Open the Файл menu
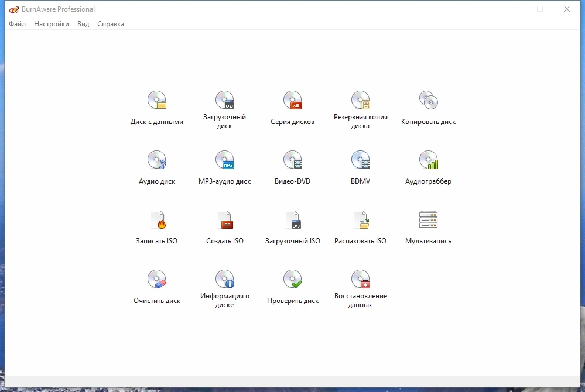This screenshot has height=392, width=585. click(x=17, y=24)
